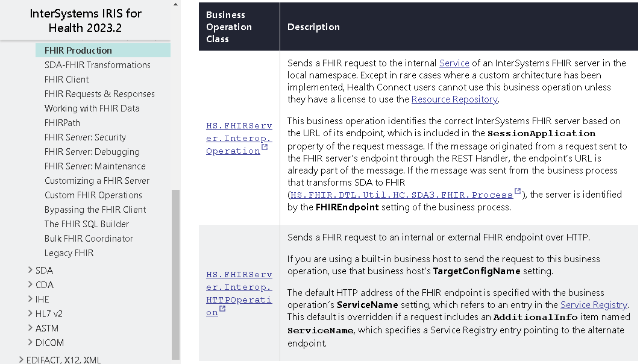This screenshot has height=364, width=640.
Task: Click external link icon after HS.FHIR.DTL.Util.HC.SDA3.FHIR.Process
Action: tap(518, 192)
